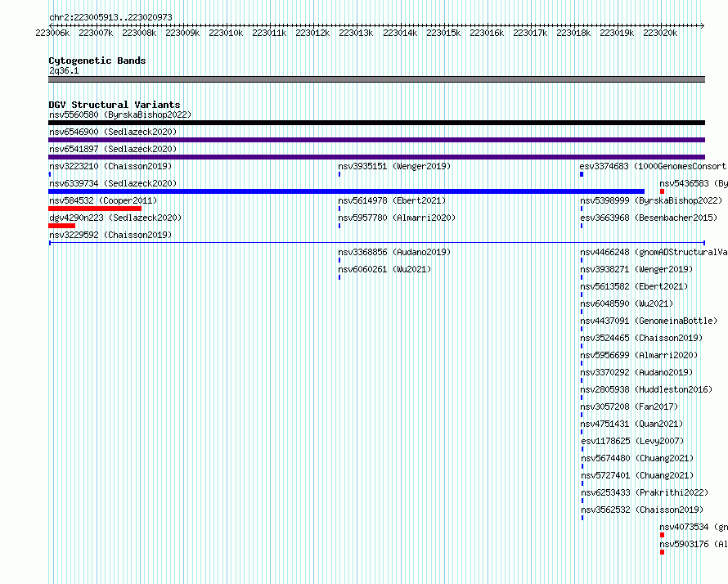Click the 223010k ruler position
Screen dimensions: 728x584
point(226,33)
